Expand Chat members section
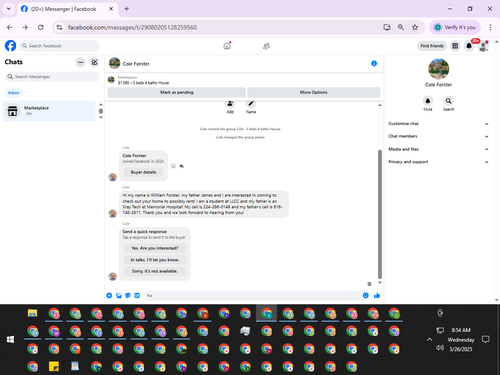This screenshot has height=375, width=500. click(x=438, y=136)
